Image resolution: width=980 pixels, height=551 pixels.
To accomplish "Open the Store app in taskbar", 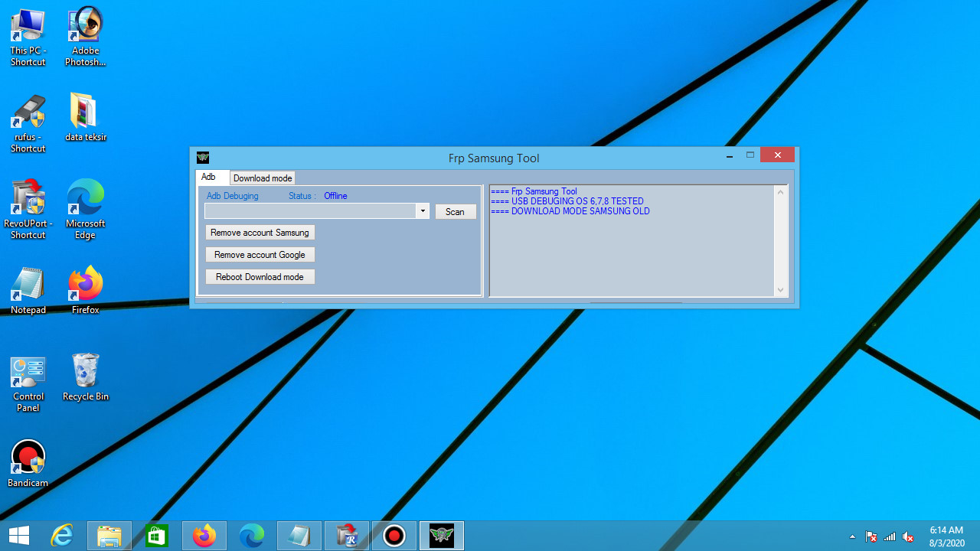I will (157, 536).
